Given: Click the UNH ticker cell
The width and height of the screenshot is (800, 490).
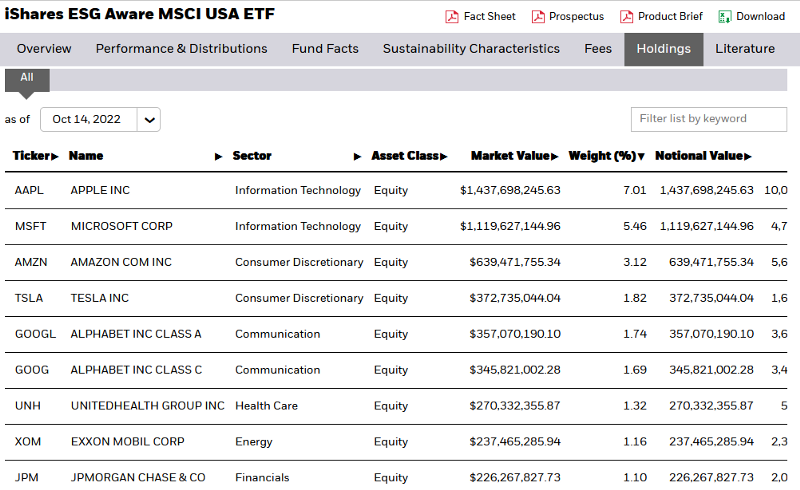Looking at the screenshot, I should (x=28, y=406).
